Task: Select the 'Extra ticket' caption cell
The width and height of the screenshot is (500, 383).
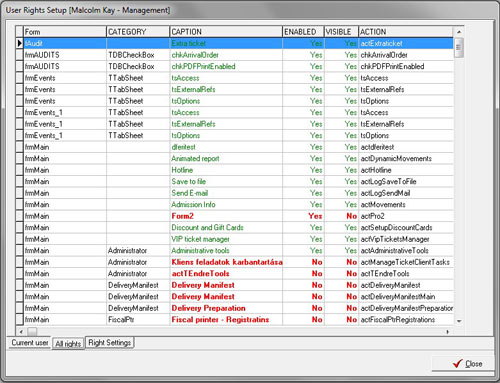Action: (226, 43)
